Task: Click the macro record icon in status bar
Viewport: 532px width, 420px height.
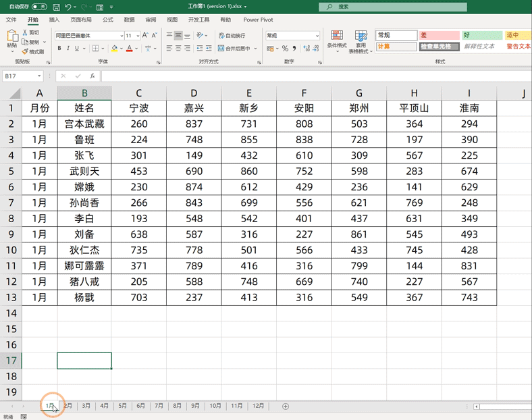Action: [24, 417]
